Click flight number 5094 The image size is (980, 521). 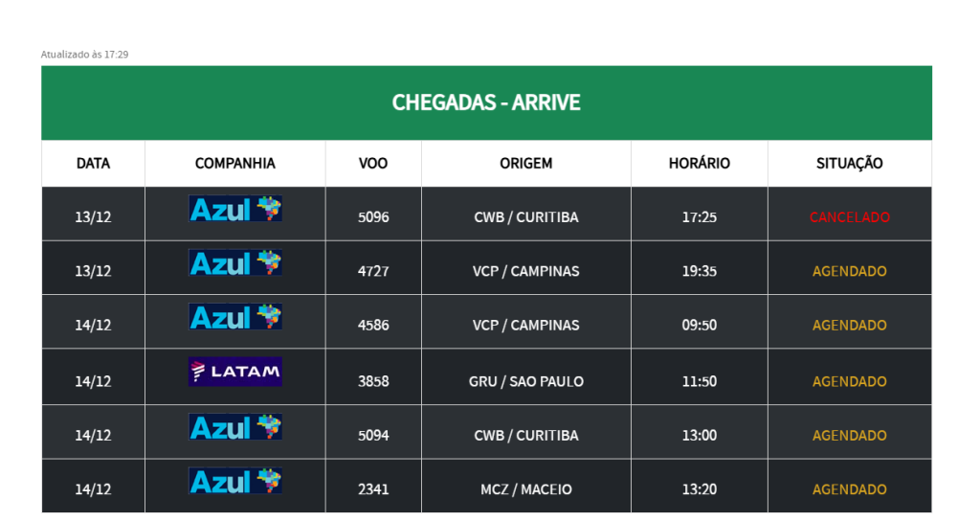pos(373,436)
